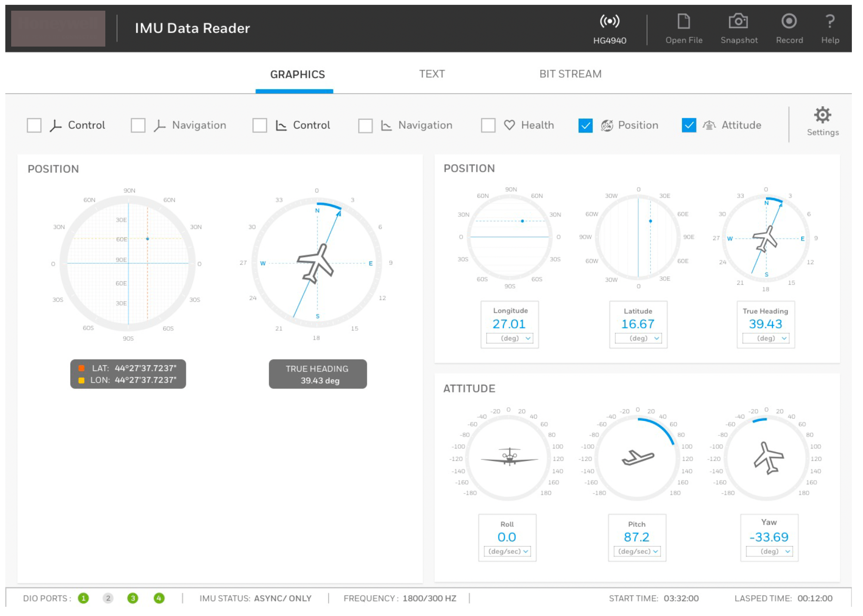Open Settings using the gear icon
This screenshot has width=863, height=616.
822,115
